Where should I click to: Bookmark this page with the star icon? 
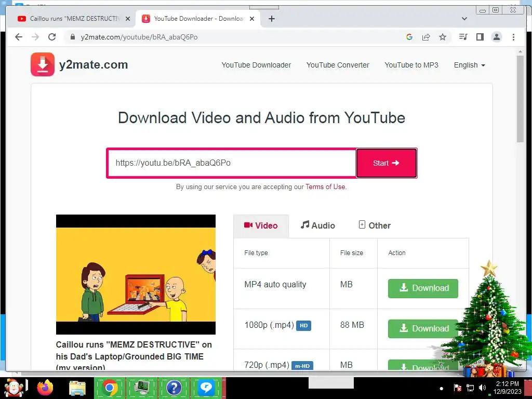tap(443, 37)
